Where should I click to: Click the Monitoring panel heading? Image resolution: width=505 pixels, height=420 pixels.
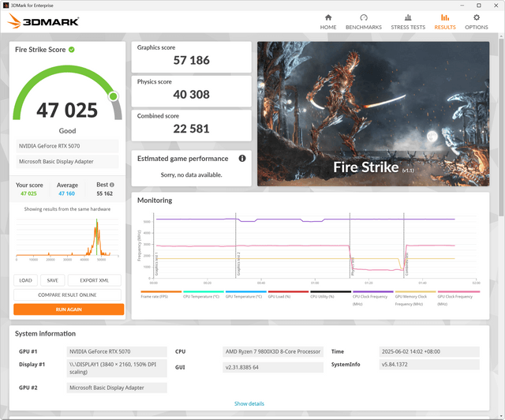pyautogui.click(x=155, y=201)
